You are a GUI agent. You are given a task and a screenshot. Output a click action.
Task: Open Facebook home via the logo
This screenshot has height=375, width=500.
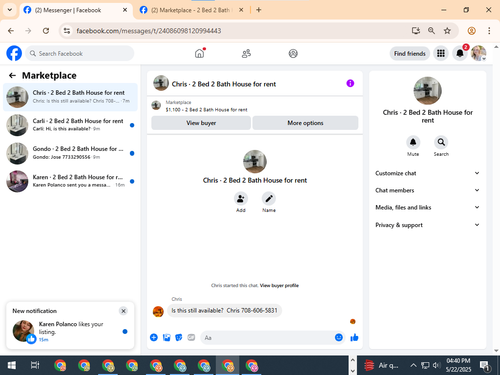[x=14, y=53]
